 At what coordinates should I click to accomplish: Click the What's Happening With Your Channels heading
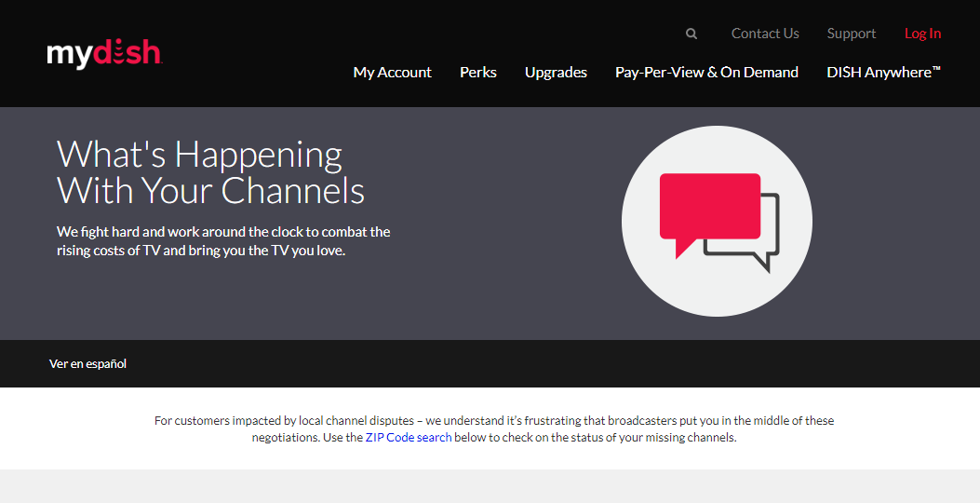(x=210, y=172)
